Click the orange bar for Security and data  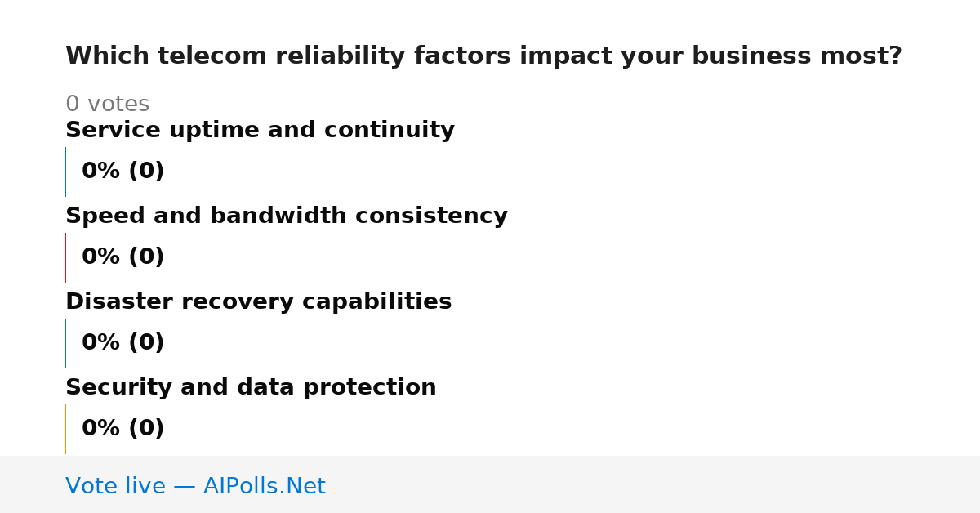click(65, 429)
